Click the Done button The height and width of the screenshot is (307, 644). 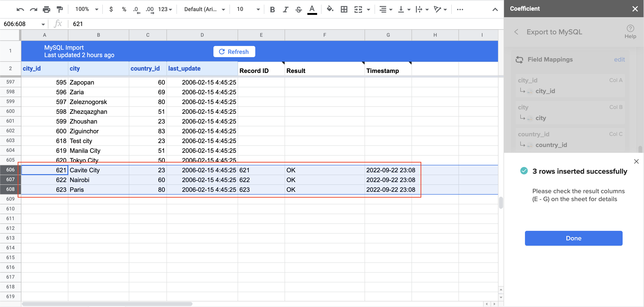click(574, 238)
